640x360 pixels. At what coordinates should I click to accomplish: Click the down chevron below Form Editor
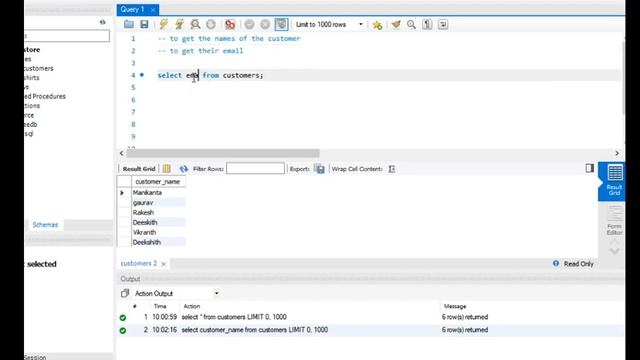click(614, 251)
